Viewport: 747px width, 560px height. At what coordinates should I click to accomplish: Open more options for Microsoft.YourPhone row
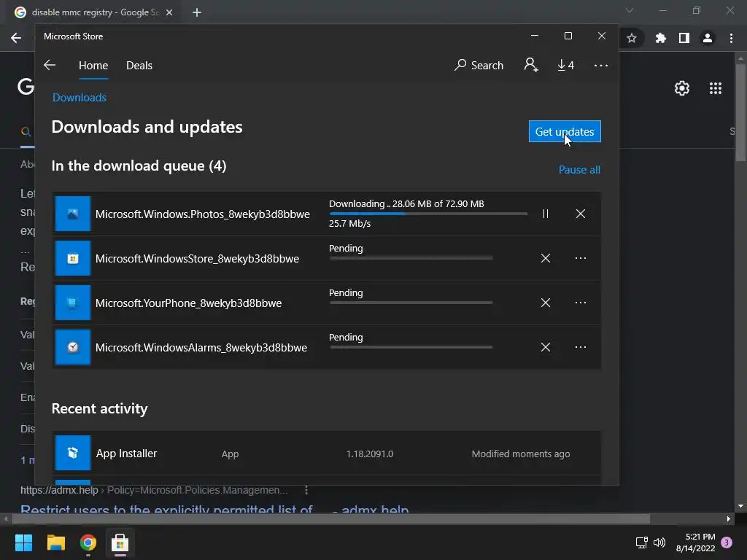pyautogui.click(x=580, y=303)
